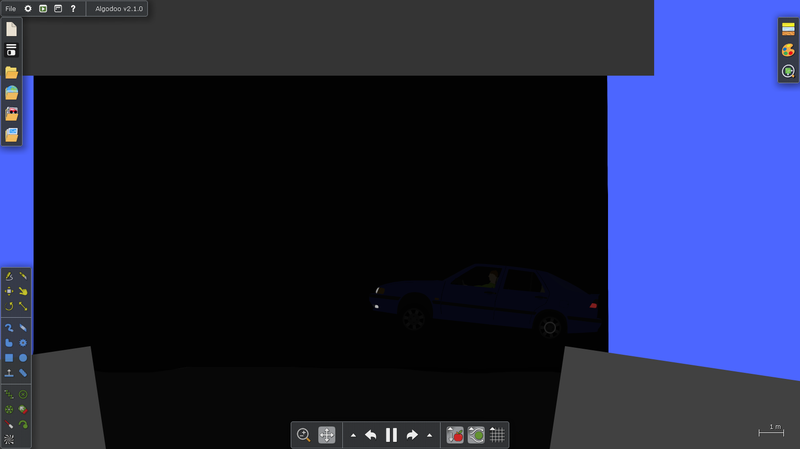Select the Knife cutting tool
Viewport: 800px width, 449px height.
(23, 276)
